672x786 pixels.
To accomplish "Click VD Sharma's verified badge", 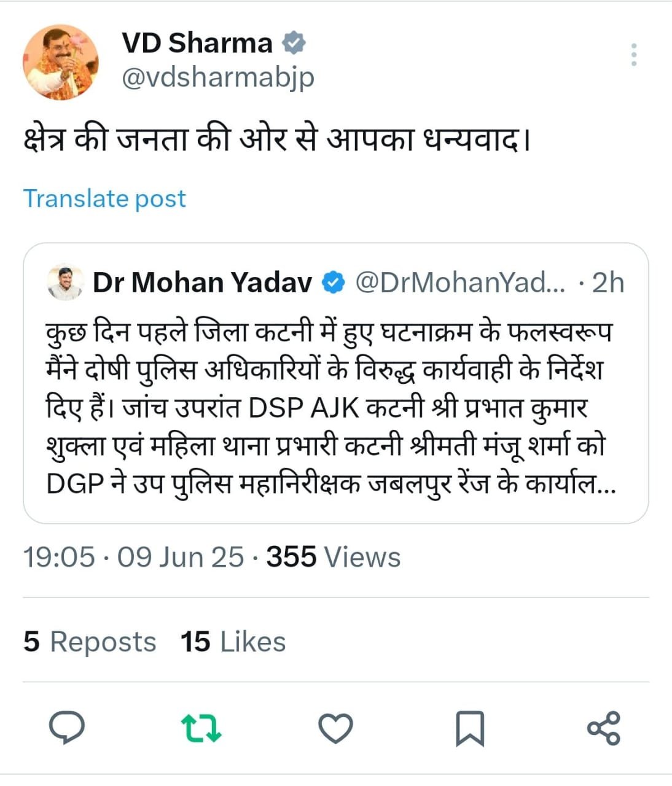I will point(294,43).
